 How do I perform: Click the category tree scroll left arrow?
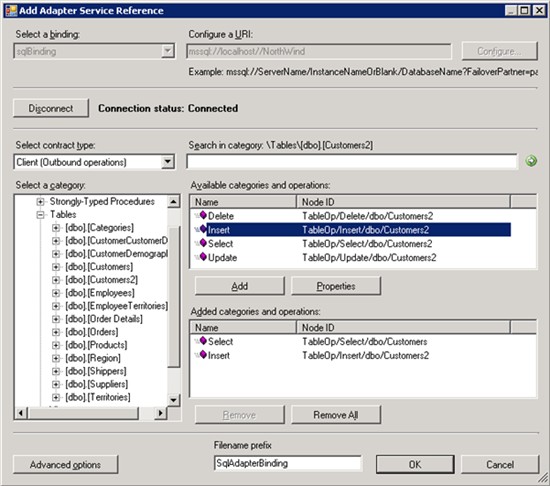pos(21,413)
